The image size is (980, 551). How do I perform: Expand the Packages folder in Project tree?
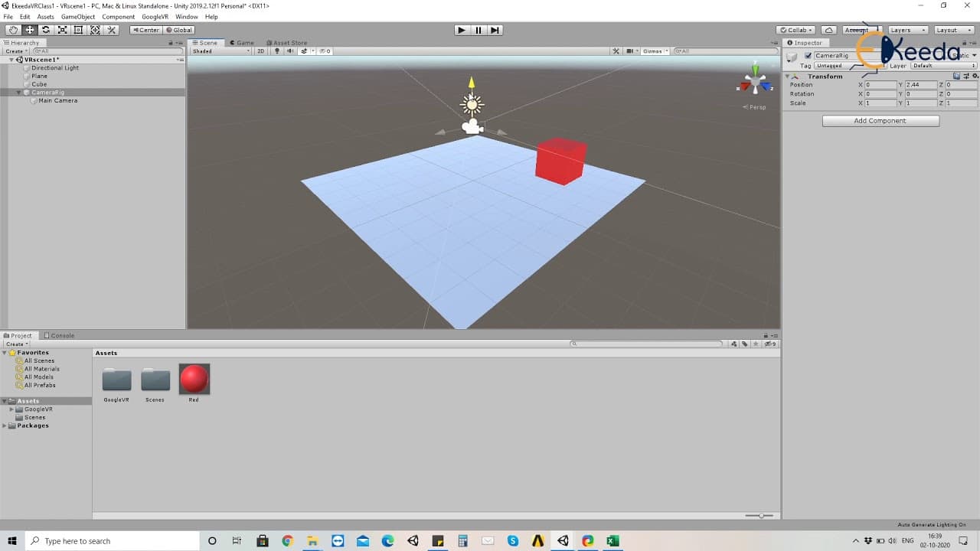5,425
